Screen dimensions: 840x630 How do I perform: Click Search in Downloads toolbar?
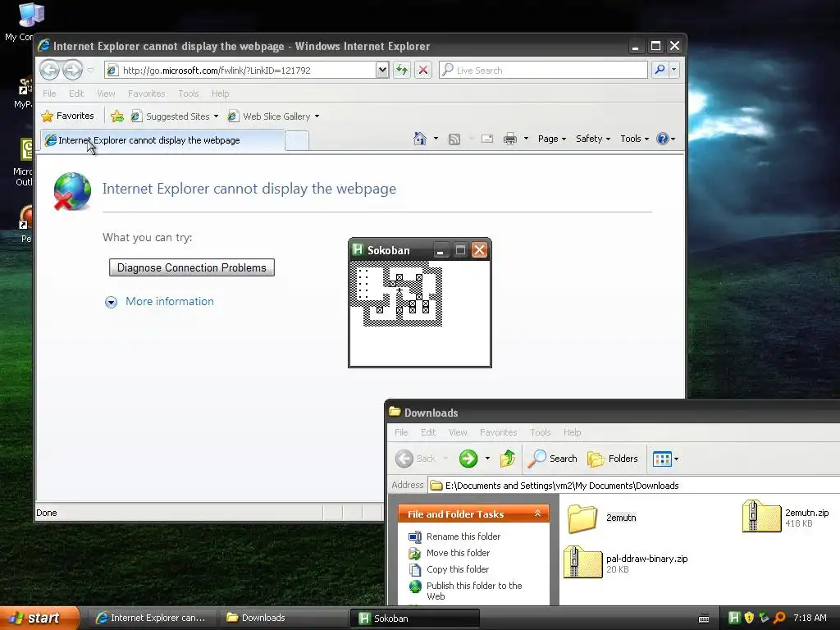point(552,459)
